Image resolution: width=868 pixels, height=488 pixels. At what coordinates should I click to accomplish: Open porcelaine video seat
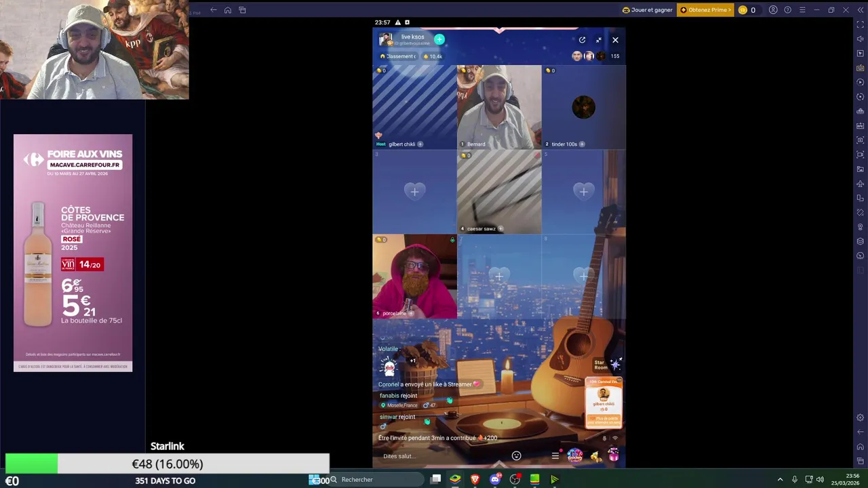(414, 277)
